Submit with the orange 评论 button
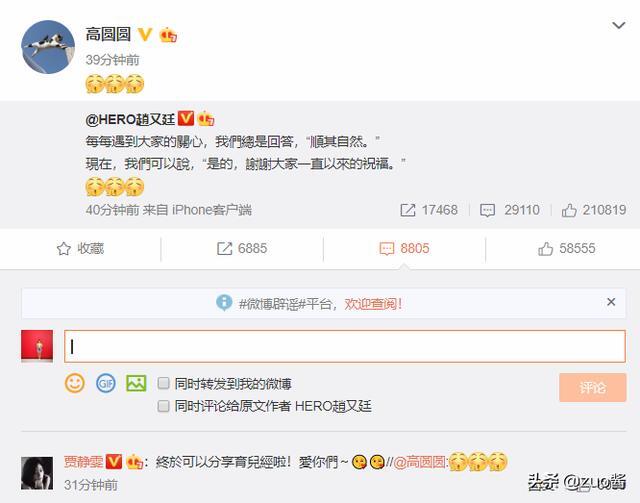 coord(593,387)
